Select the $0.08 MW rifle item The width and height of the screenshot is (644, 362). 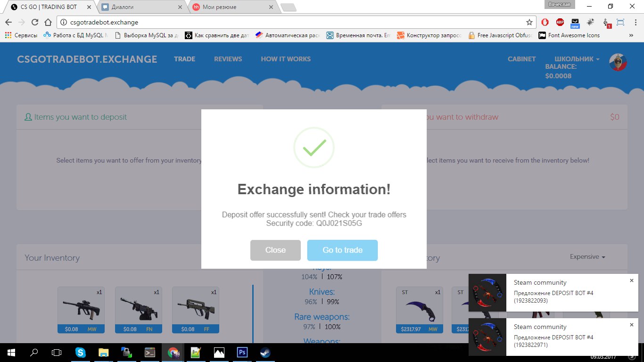click(81, 310)
